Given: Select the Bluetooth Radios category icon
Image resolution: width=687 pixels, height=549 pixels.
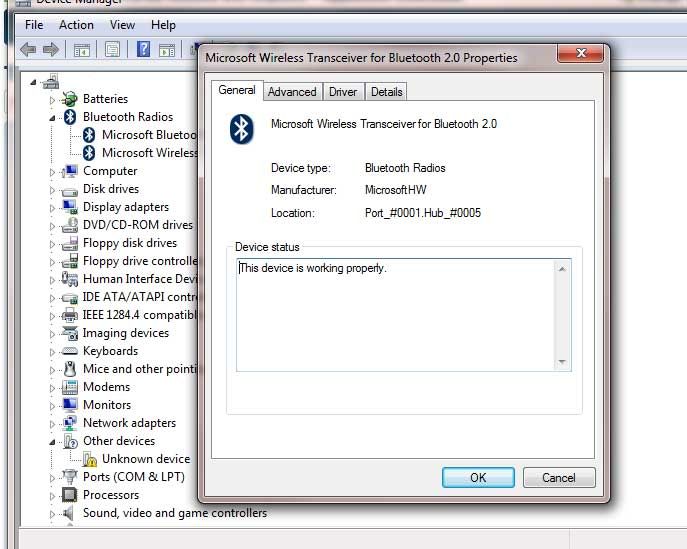Looking at the screenshot, I should coord(70,117).
